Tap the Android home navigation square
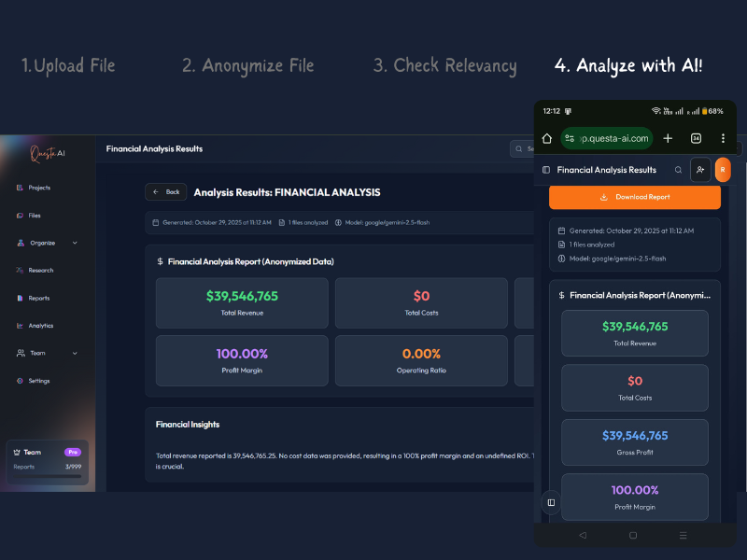The image size is (747, 560). (633, 535)
